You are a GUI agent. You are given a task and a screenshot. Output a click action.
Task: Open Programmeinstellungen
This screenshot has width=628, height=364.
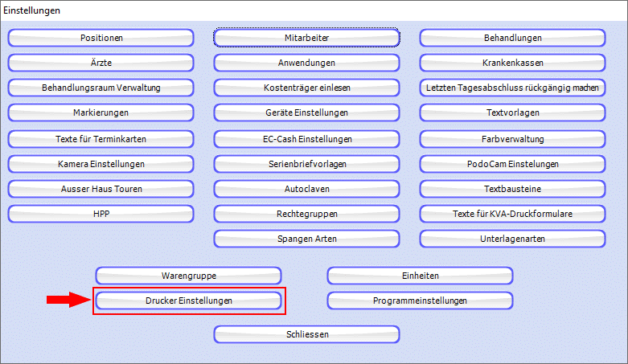[x=420, y=301]
